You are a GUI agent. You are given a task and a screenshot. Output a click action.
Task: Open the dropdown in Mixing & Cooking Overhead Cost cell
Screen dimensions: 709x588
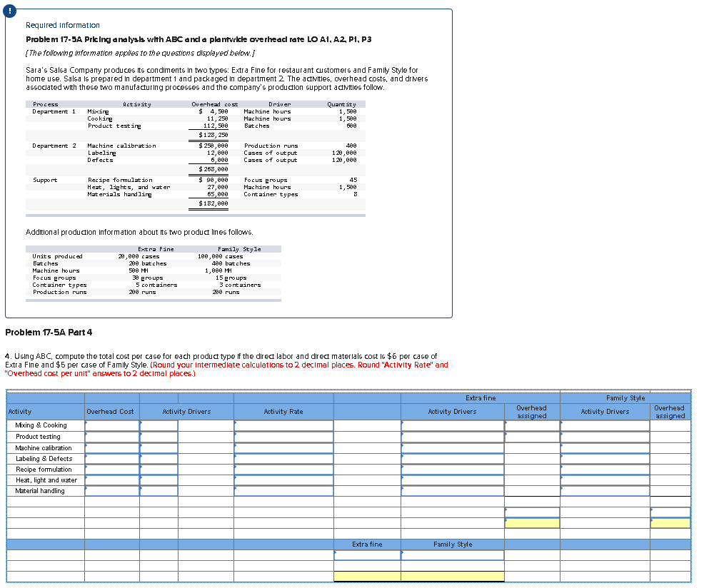click(111, 425)
